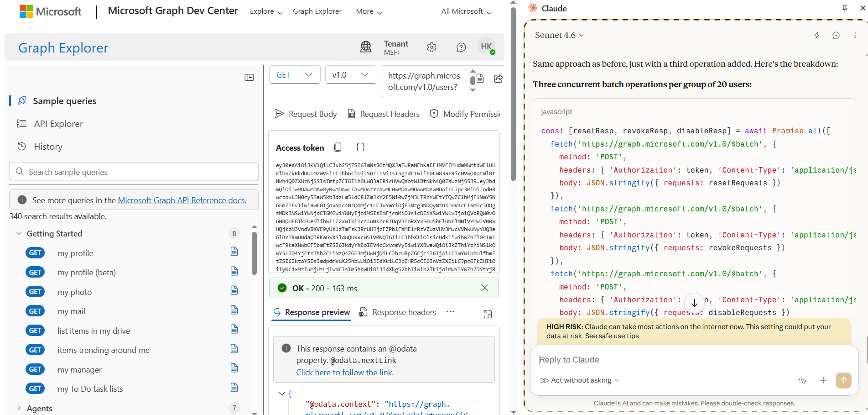Open docs for my manager query
This screenshot has width=868, height=415.
pyautogui.click(x=234, y=368)
